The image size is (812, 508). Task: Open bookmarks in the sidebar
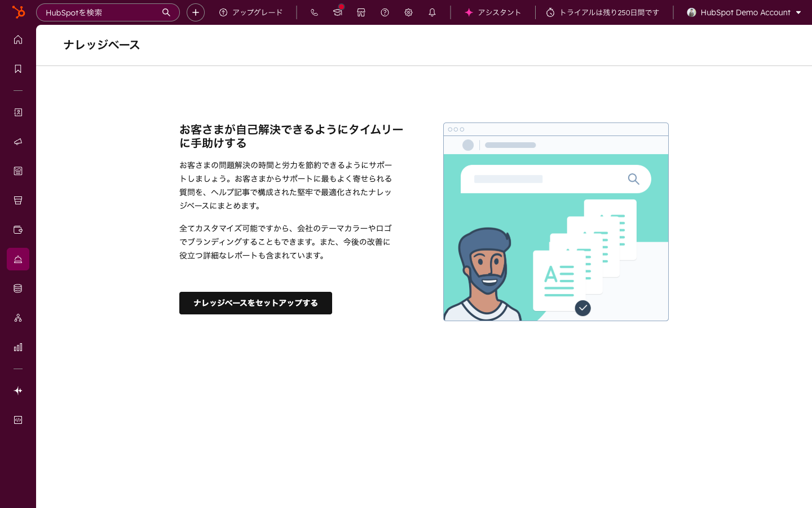point(18,69)
